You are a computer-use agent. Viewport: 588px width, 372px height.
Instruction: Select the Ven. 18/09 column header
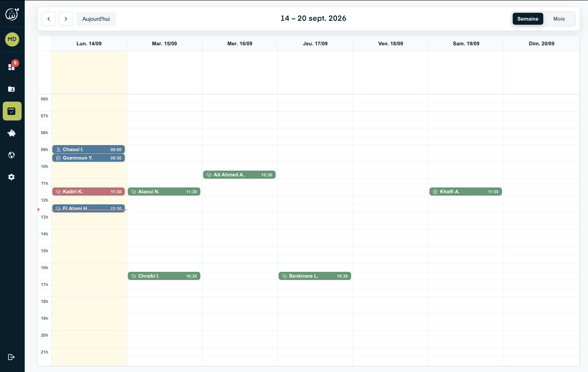point(391,44)
